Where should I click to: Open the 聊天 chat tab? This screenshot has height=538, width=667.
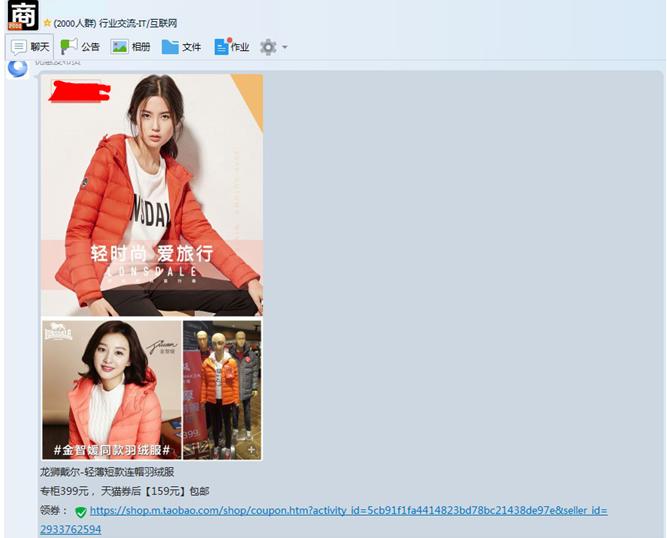click(30, 47)
